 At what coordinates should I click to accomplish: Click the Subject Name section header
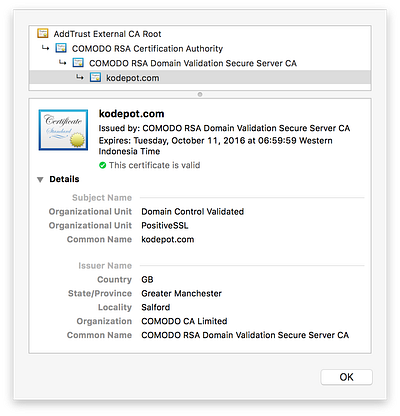coord(102,197)
